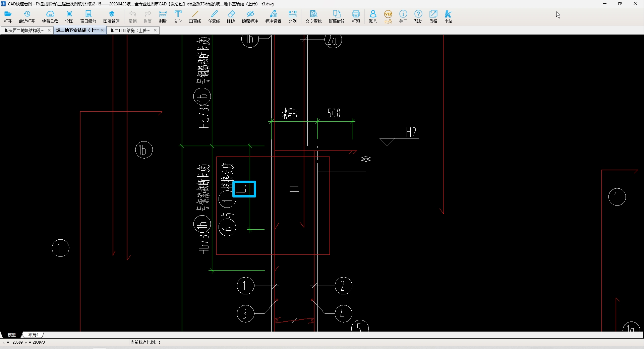Select the 测量 measure tool
The width and height of the screenshot is (644, 349).
(x=163, y=17)
